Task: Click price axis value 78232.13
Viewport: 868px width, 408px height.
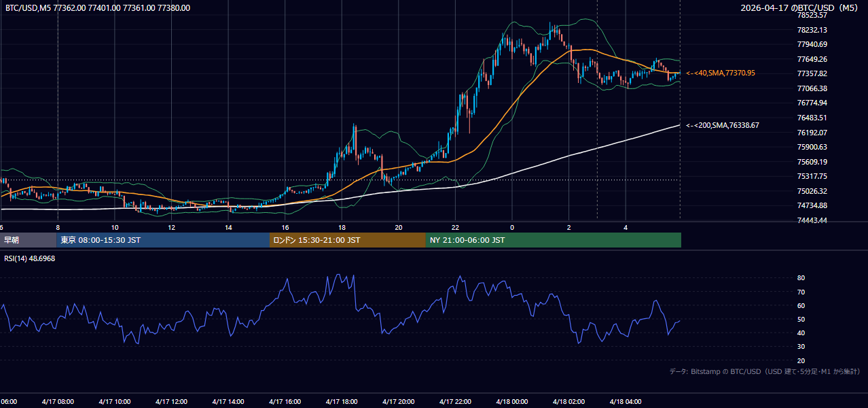Action: [x=812, y=30]
